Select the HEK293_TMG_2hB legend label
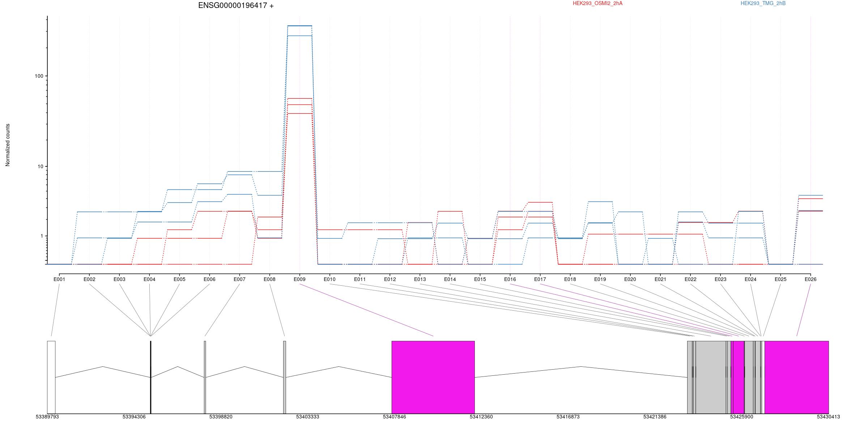 pyautogui.click(x=763, y=3)
